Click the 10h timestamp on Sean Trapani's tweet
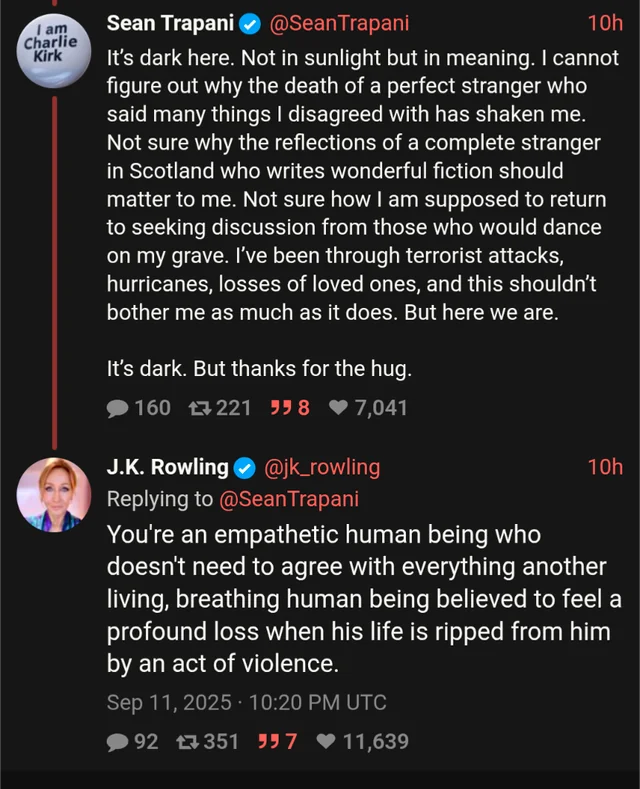This screenshot has height=789, width=640. click(x=604, y=24)
